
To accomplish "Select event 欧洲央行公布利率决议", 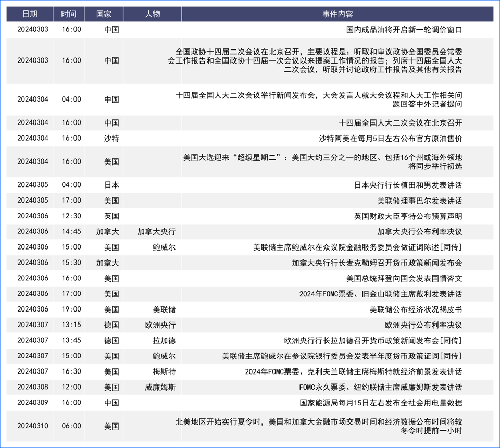I will (423, 325).
